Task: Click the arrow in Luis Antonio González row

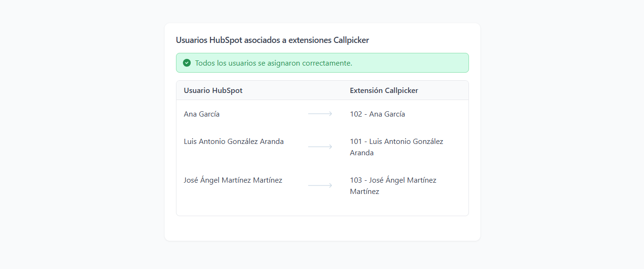Action: pos(320,147)
